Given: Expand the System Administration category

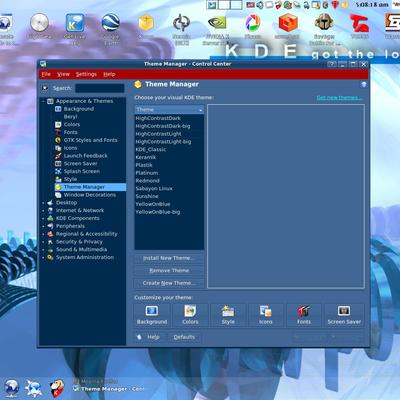Looking at the screenshot, I should click(x=43, y=257).
